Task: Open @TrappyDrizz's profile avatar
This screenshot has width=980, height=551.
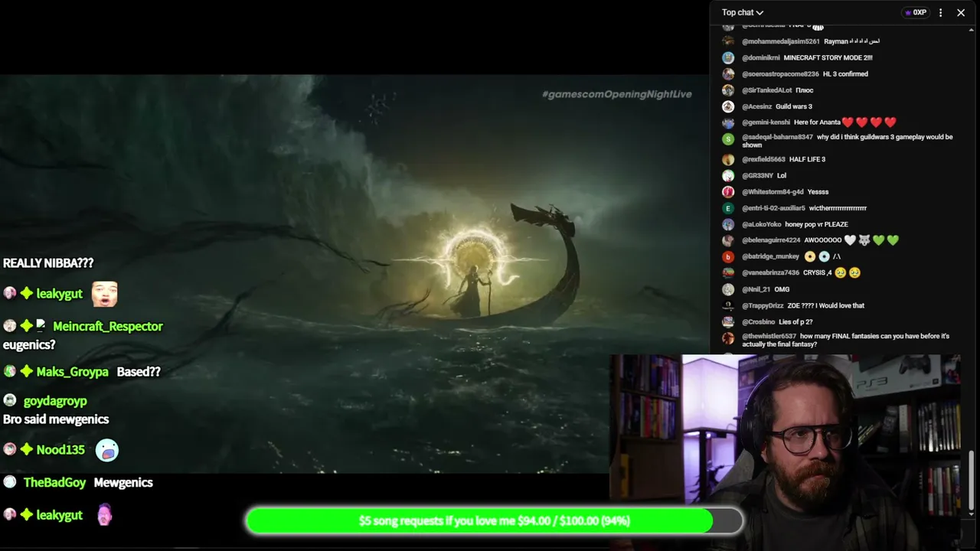Action: tap(728, 305)
